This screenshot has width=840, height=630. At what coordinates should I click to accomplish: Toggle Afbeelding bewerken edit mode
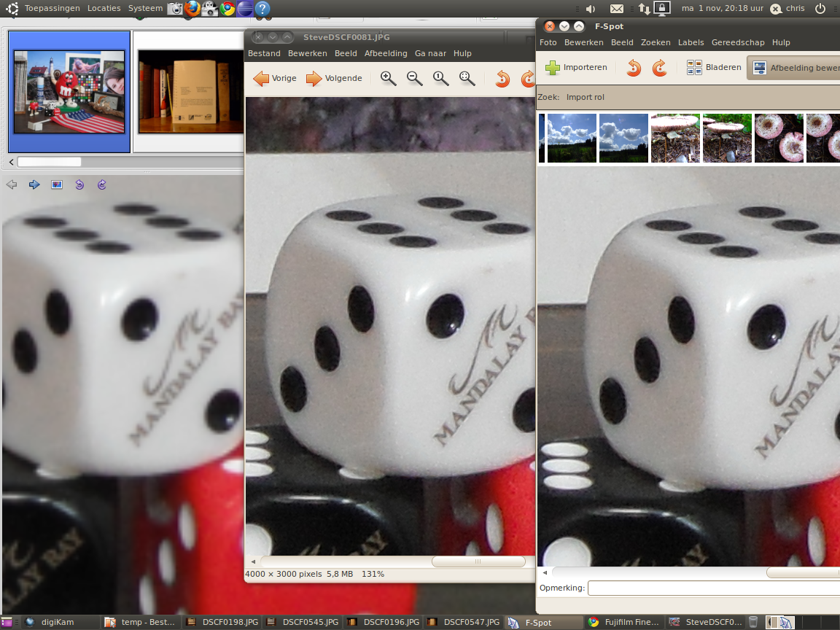click(795, 68)
